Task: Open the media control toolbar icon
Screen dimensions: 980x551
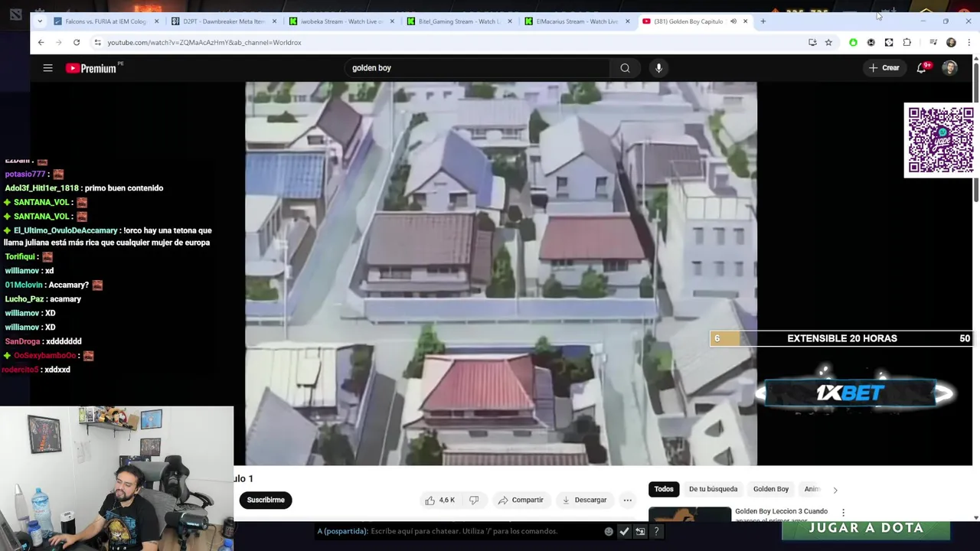Action: pyautogui.click(x=933, y=43)
